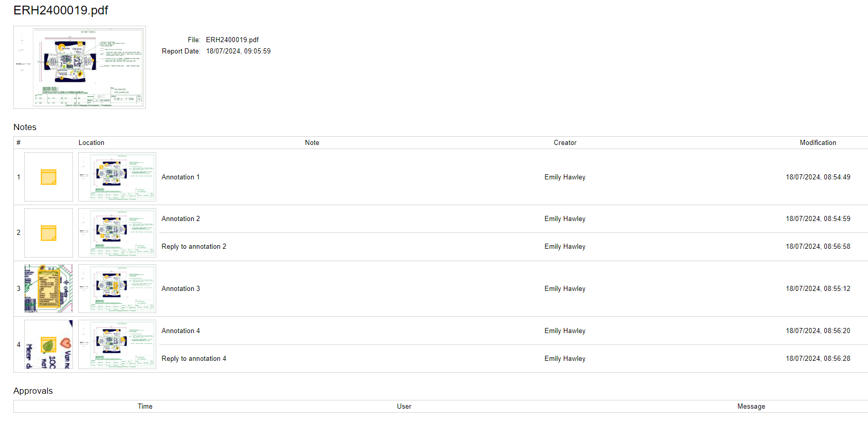868x421 pixels.
Task: Select the Reply to annotation 2 entry
Action: point(194,246)
